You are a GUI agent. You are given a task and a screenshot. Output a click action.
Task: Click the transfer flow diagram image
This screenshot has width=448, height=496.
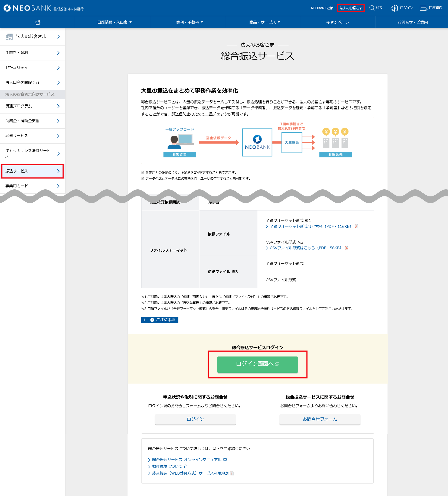pos(257,141)
